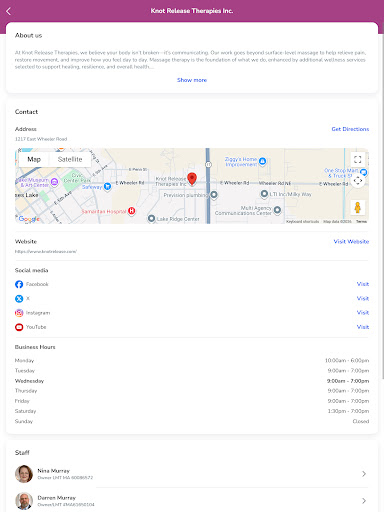Select Nina Murray name text
Viewport: 384px width, 512px height.
click(x=54, y=471)
